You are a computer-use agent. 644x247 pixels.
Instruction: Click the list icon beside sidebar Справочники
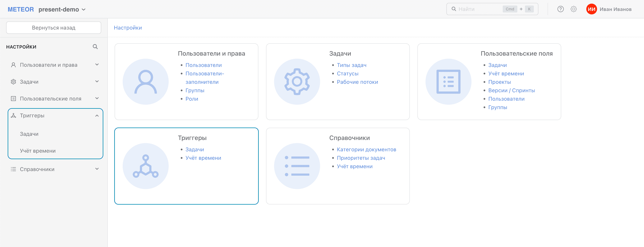pos(13,169)
